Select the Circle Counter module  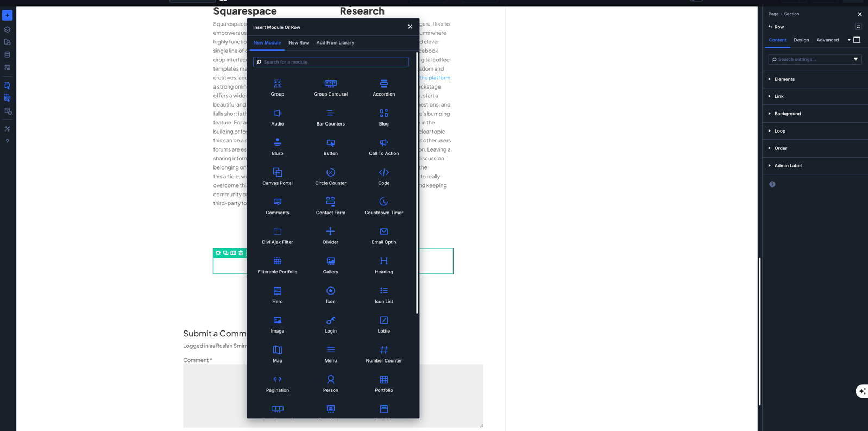330,177
